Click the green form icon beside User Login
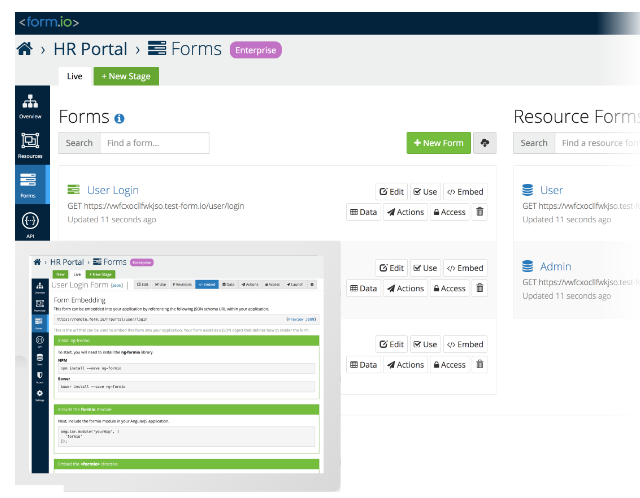 73,189
